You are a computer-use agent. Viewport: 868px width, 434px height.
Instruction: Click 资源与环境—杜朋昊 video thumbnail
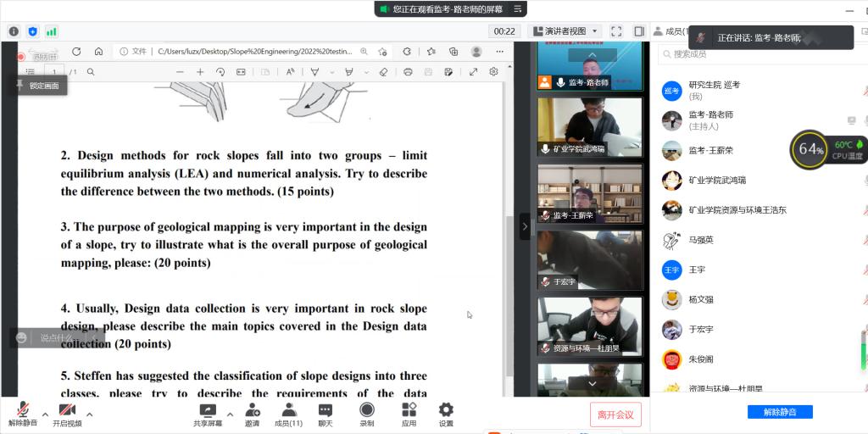590,326
